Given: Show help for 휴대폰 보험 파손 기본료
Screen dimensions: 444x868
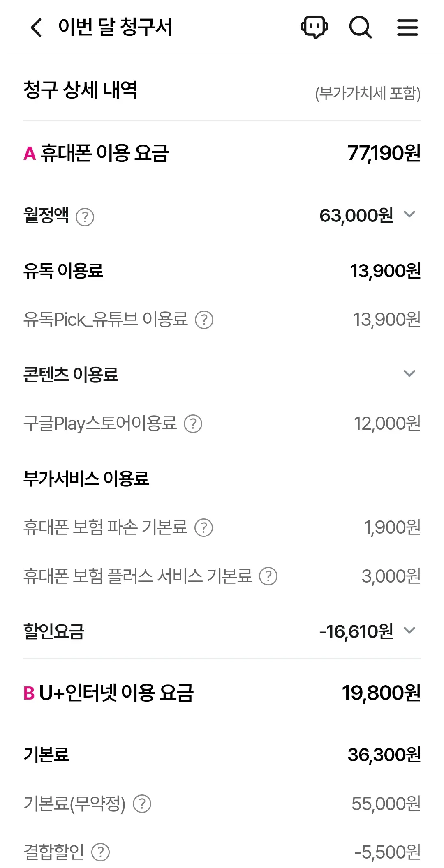Looking at the screenshot, I should click(203, 528).
